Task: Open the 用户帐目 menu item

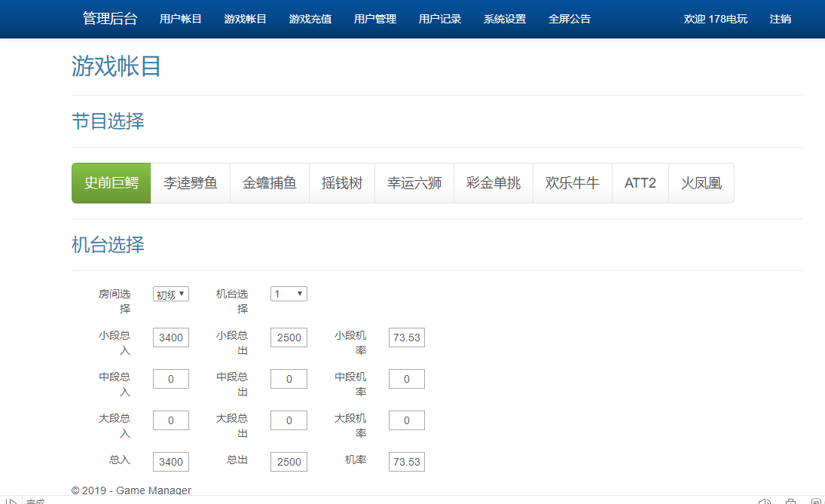Action: pos(181,19)
